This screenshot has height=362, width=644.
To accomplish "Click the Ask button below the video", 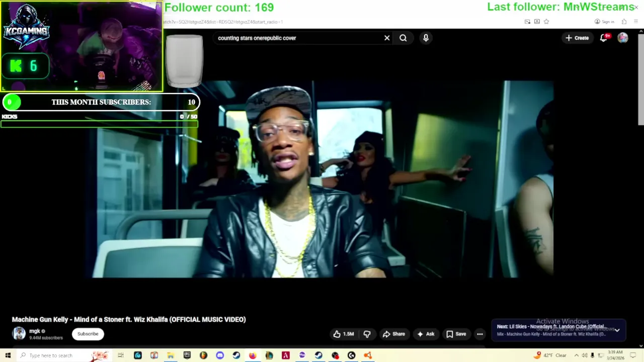I will pos(426,334).
